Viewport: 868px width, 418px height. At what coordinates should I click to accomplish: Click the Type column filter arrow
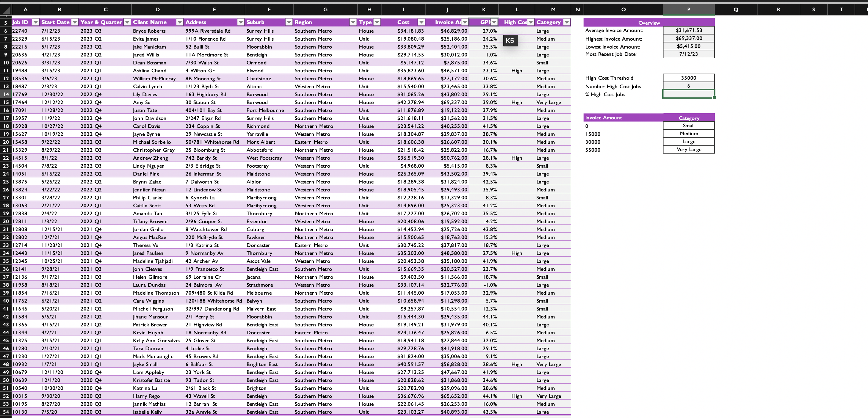pyautogui.click(x=377, y=22)
